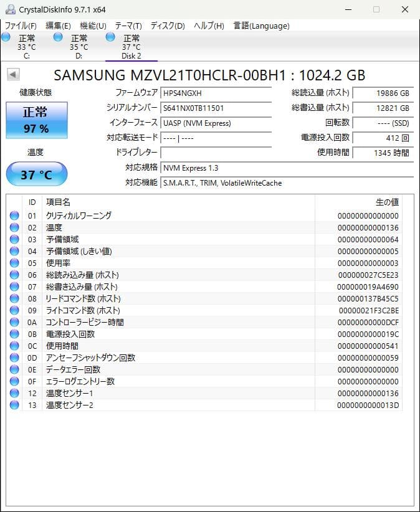Select the raw value 00000019A4690
Image resolution: width=420 pixels, height=512 pixels.
(x=368, y=287)
